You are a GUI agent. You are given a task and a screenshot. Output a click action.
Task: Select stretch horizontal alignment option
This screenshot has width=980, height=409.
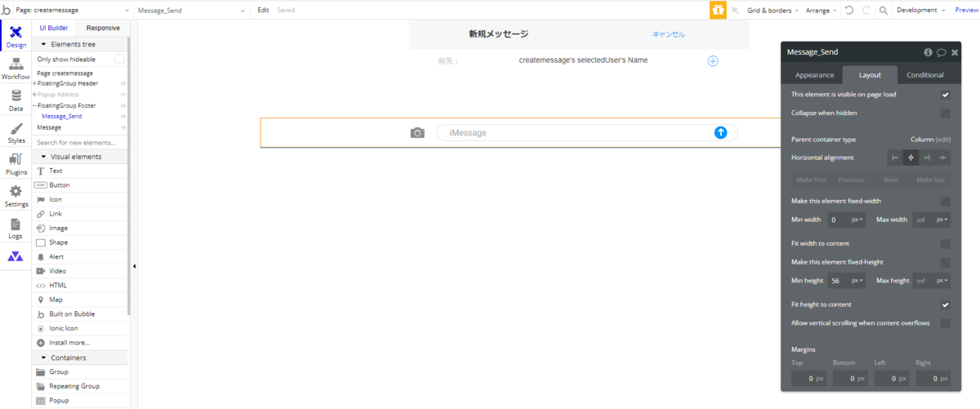[x=943, y=158]
